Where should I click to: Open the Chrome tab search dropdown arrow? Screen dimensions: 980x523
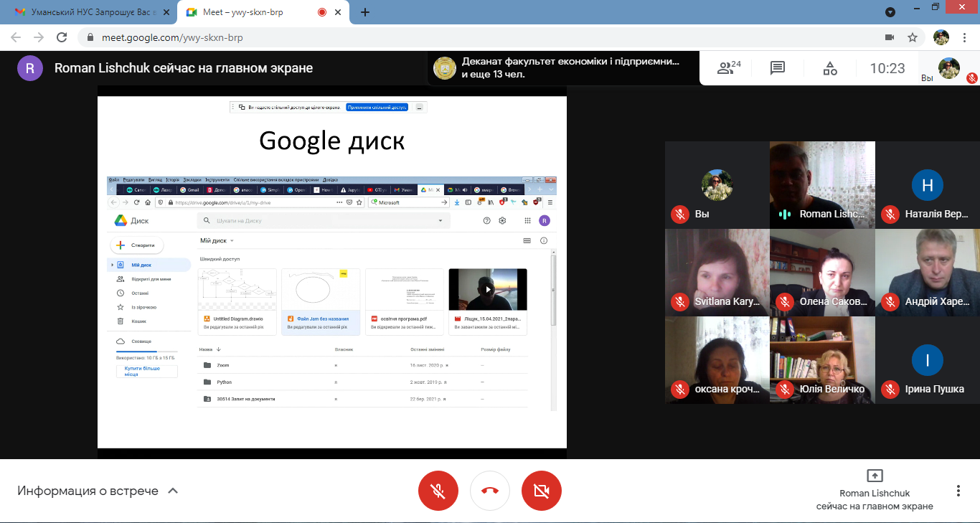pos(890,12)
